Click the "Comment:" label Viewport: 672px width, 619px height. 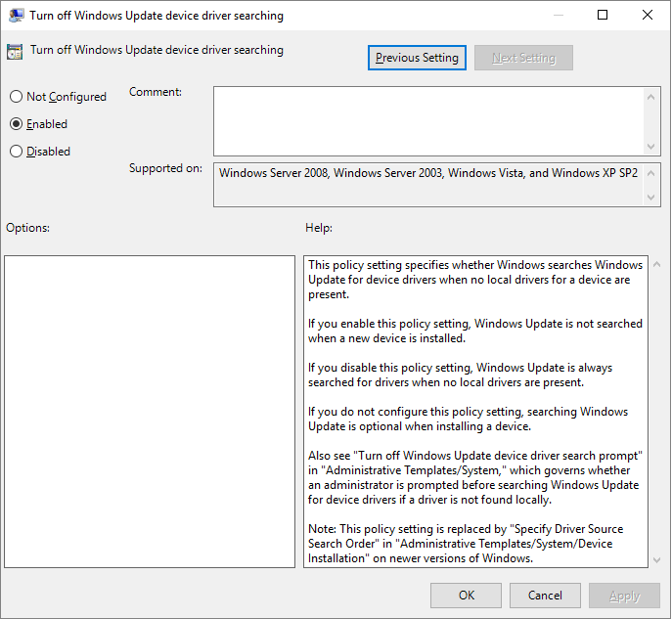pyautogui.click(x=156, y=92)
